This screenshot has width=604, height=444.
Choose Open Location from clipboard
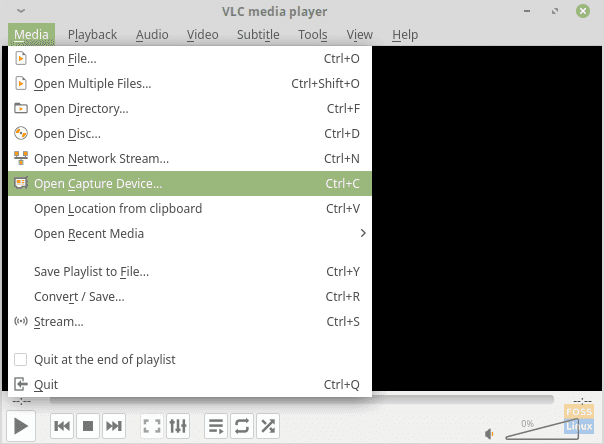click(190, 208)
